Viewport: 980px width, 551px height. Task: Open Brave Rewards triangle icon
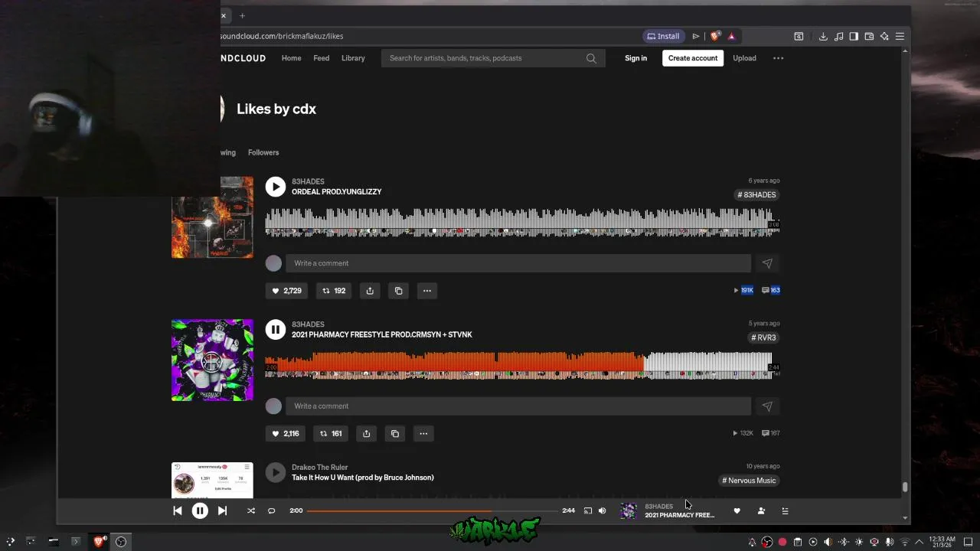tap(731, 36)
